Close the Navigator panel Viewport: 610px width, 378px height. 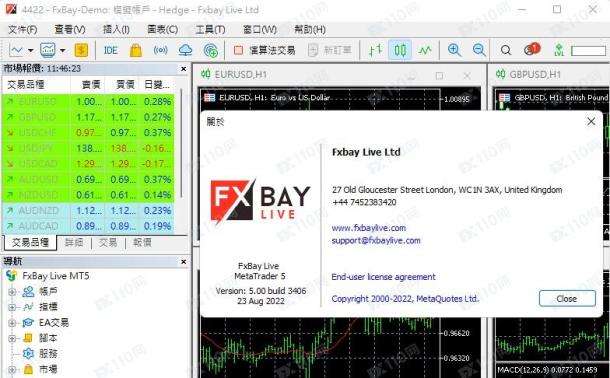pos(184,262)
